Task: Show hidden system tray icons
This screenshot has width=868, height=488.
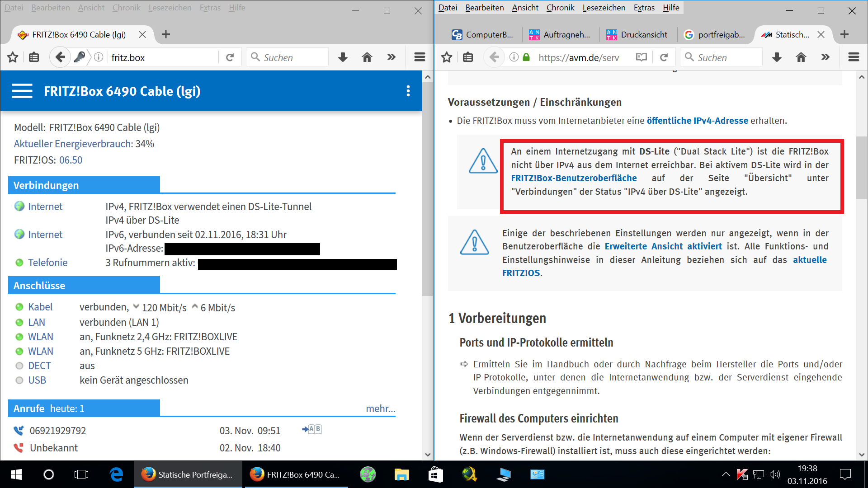Action: 726,474
